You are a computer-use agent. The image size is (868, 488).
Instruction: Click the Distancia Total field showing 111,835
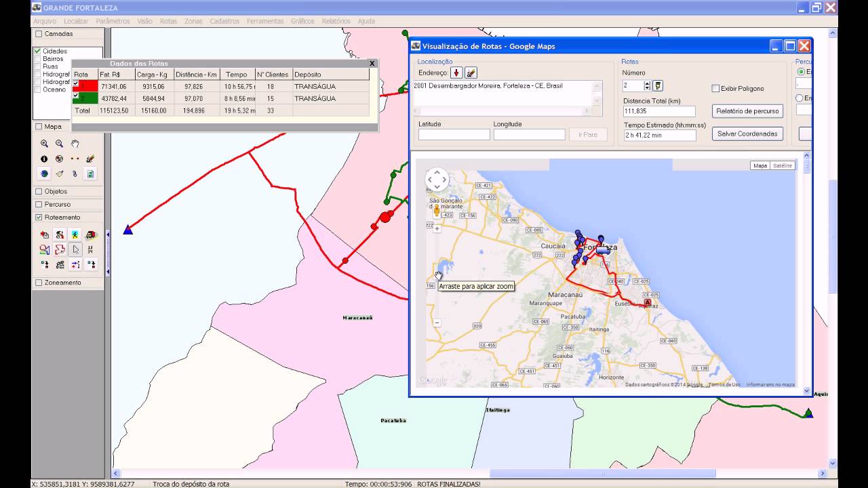(x=660, y=112)
